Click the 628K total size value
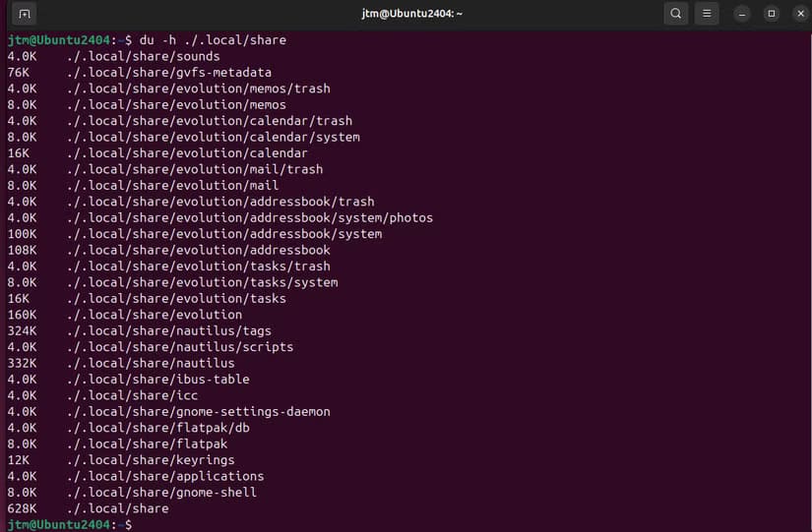Viewport: 812px width, 532px height. pos(22,508)
